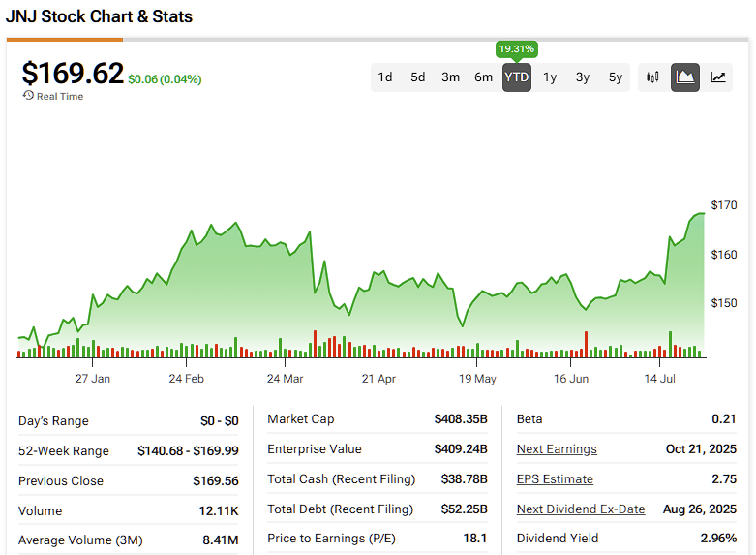Click the Market Cap value $408.35B
Image resolution: width=756 pixels, height=555 pixels.
click(461, 418)
